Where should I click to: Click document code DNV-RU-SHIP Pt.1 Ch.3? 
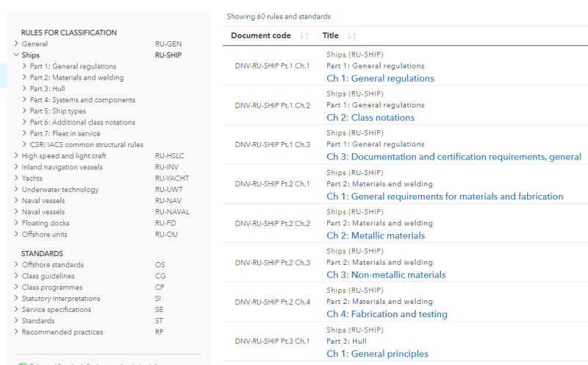272,144
